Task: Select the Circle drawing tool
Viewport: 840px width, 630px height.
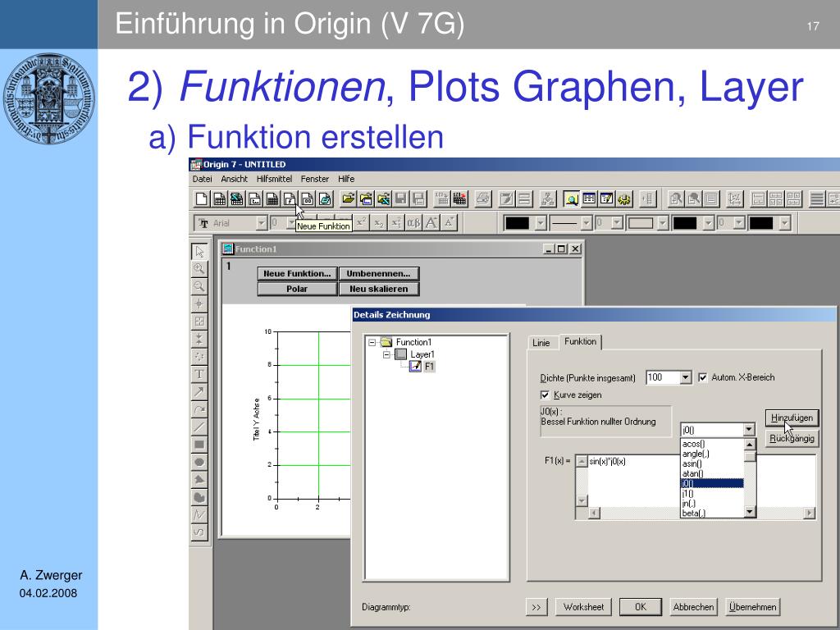Action: (199, 462)
